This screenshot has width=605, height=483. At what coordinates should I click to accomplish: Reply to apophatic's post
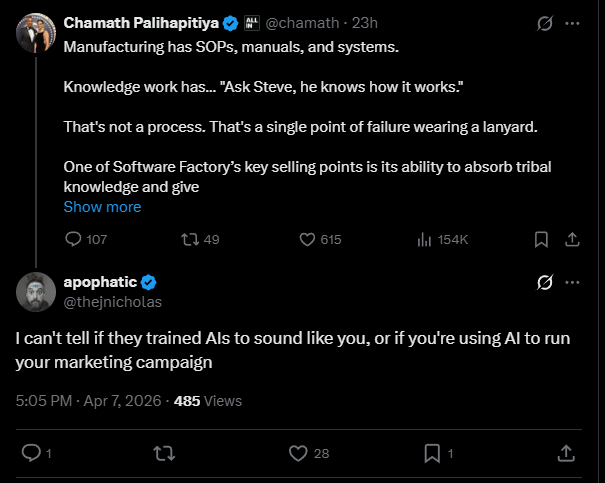[31, 454]
